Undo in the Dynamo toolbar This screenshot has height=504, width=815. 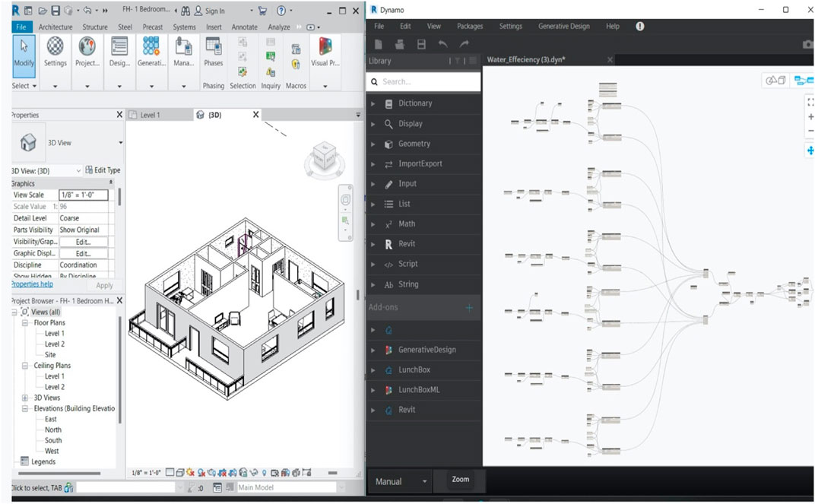tap(442, 44)
